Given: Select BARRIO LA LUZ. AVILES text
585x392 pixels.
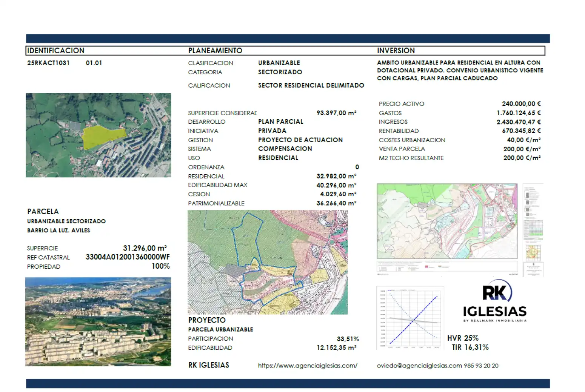Looking at the screenshot, I should tap(58, 231).
